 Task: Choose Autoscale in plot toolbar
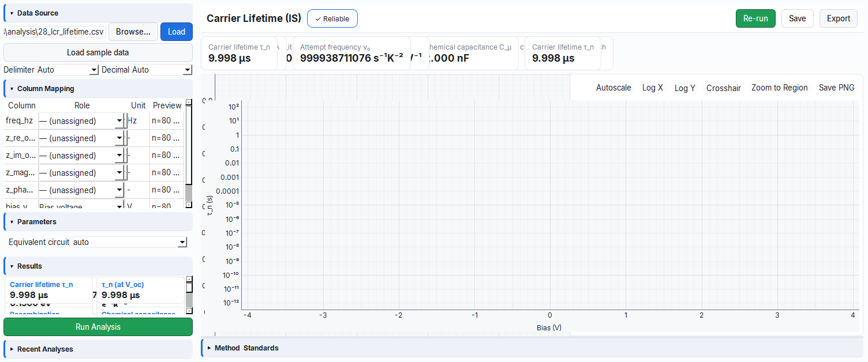613,88
